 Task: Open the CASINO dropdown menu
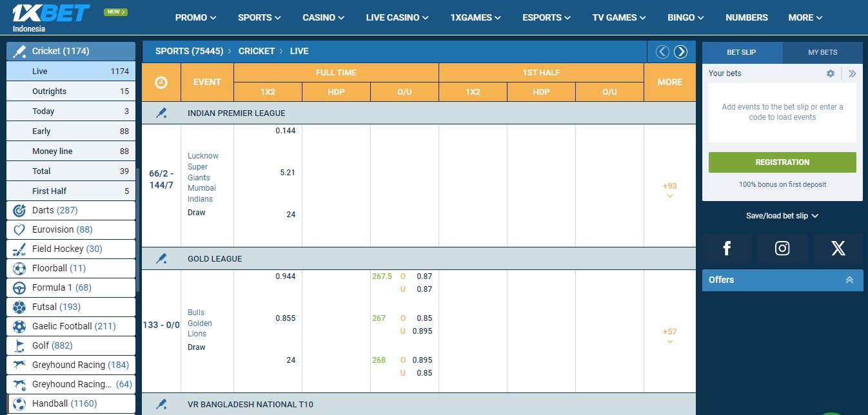point(323,17)
